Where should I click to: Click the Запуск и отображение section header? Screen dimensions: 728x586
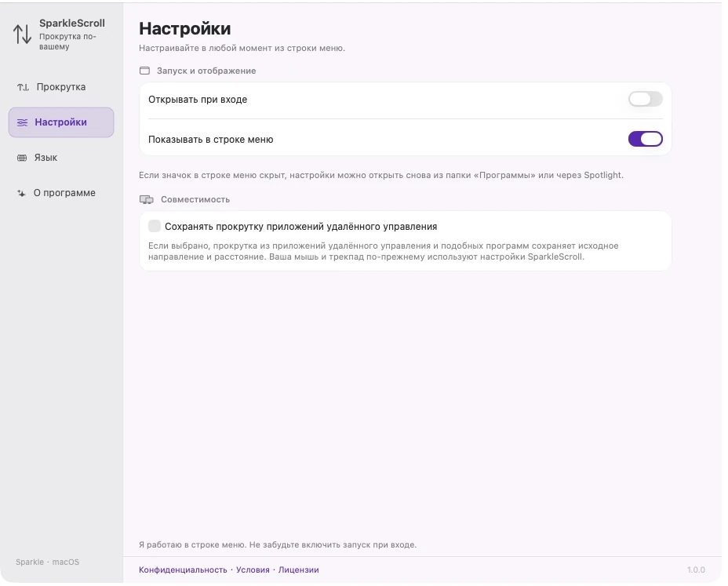[206, 71]
